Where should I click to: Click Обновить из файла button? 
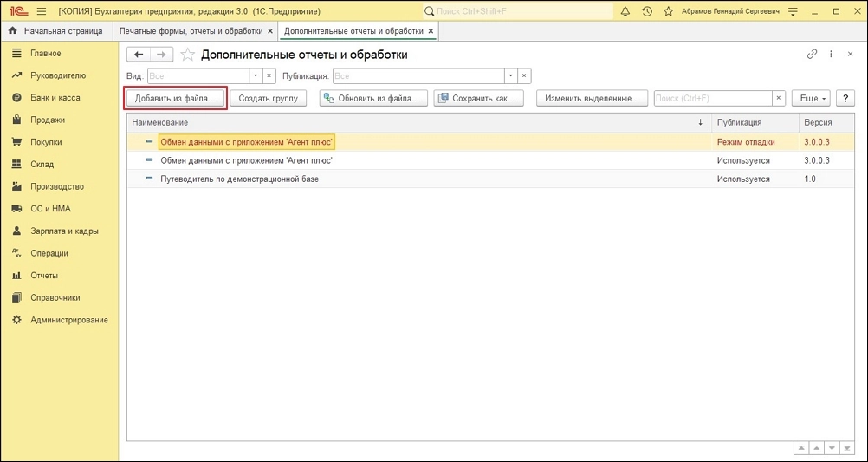pos(373,98)
